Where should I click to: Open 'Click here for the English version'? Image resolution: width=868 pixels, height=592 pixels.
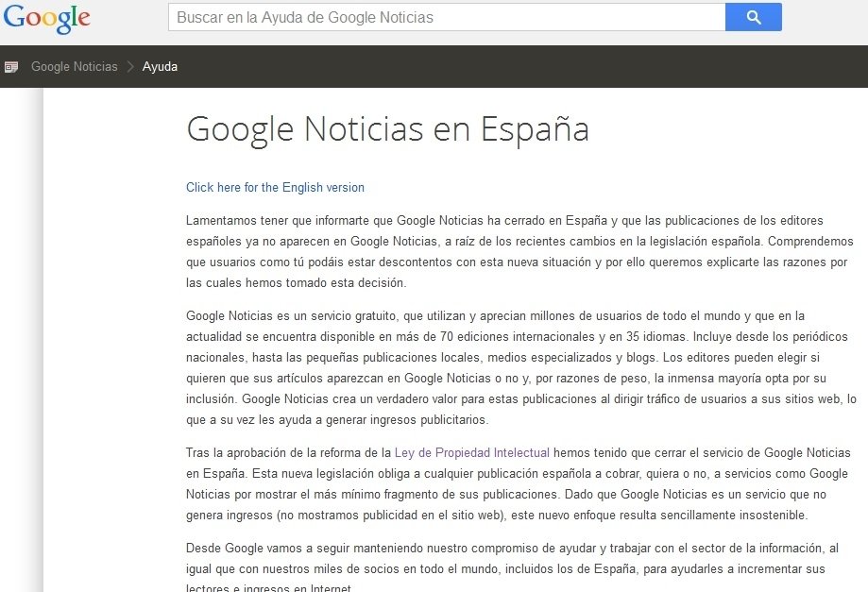click(275, 188)
